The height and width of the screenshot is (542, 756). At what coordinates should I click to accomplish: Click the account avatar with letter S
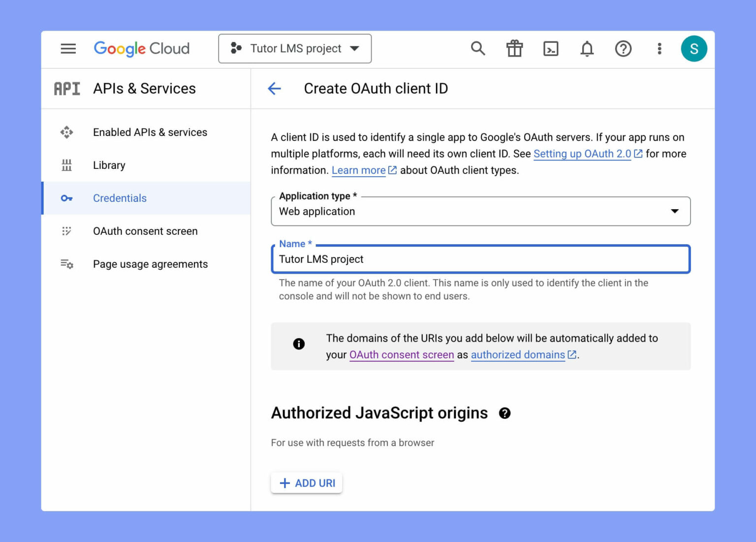coord(694,48)
